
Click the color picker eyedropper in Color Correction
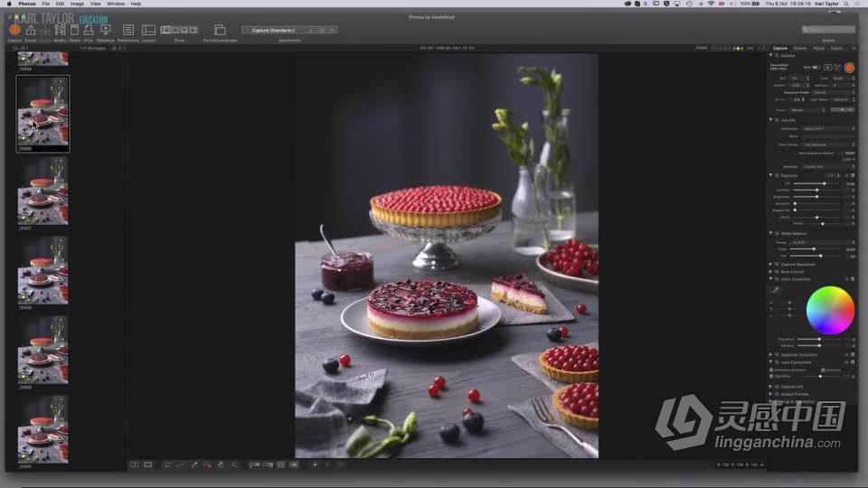(776, 289)
